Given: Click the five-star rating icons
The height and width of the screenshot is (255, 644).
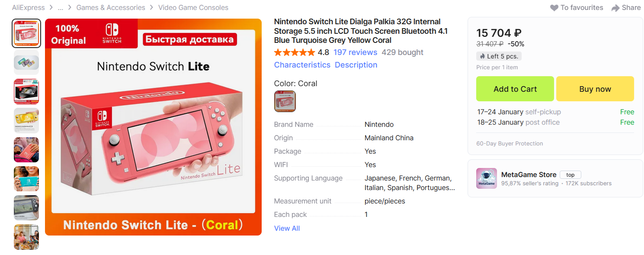Looking at the screenshot, I should pyautogui.click(x=295, y=52).
